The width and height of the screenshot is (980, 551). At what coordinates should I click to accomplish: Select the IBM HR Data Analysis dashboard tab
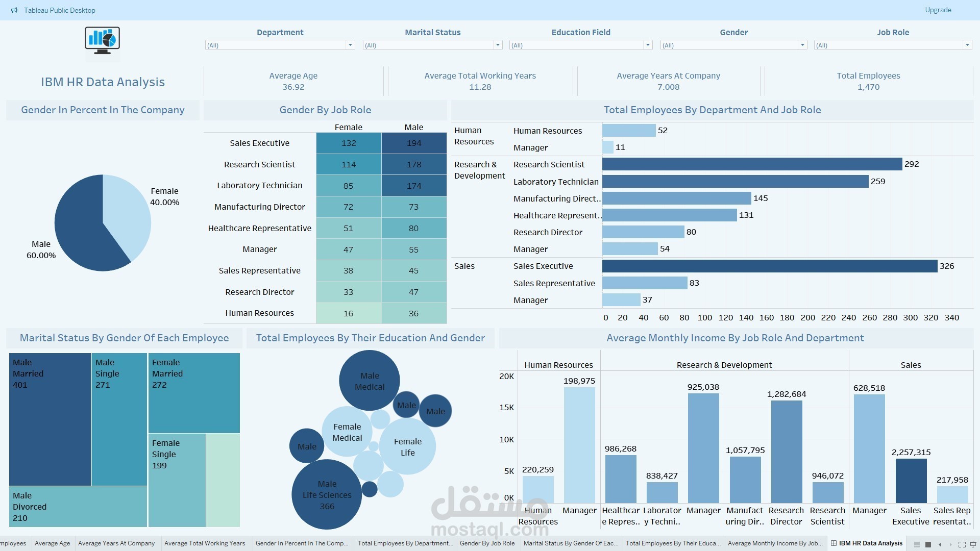[x=867, y=543]
